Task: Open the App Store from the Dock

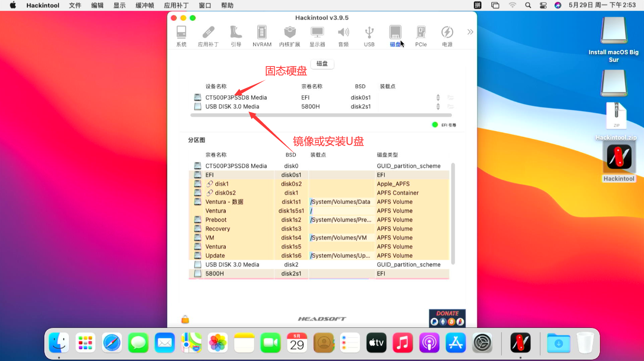Action: 455,343
